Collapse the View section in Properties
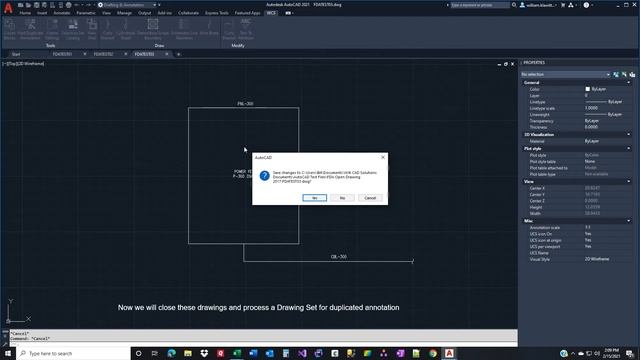640x360 pixels. 628,181
